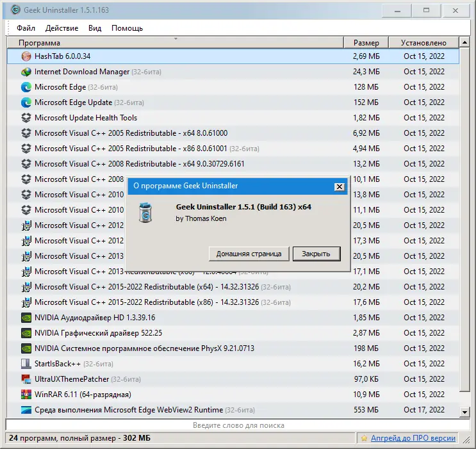This screenshot has width=476, height=449.
Task: Sort by the Размер column header
Action: click(x=366, y=42)
